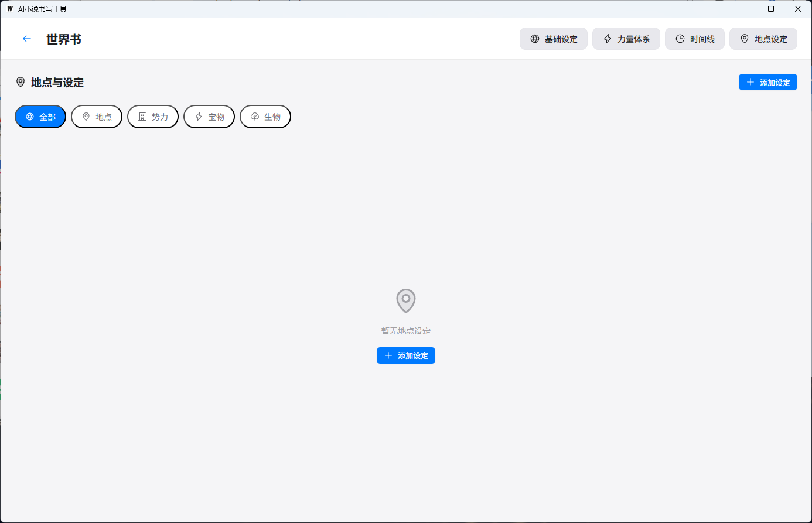812x523 pixels.
Task: Click the lightning icon in 力量体系
Action: click(608, 39)
